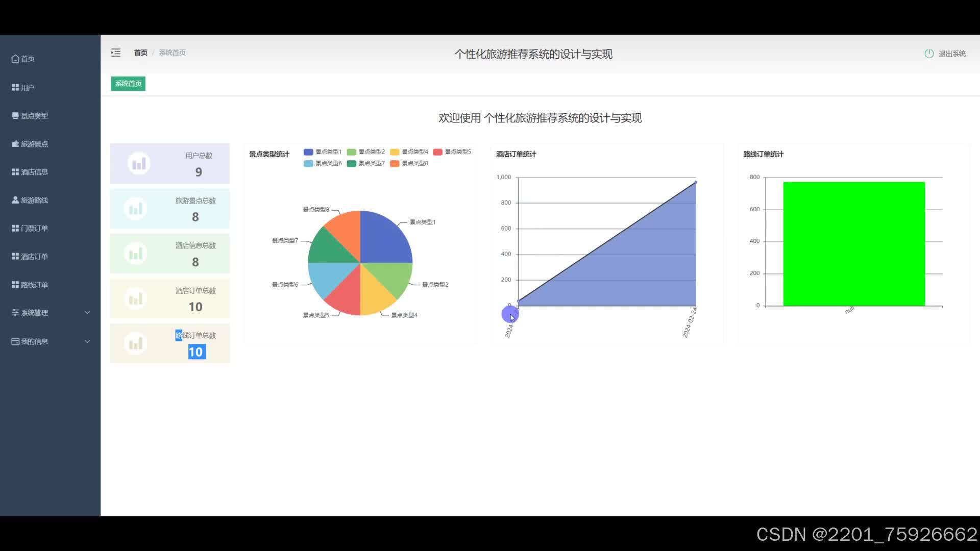Image resolution: width=980 pixels, height=551 pixels.
Task: Toggle 景点类型7 legend item visibility
Action: (365, 163)
